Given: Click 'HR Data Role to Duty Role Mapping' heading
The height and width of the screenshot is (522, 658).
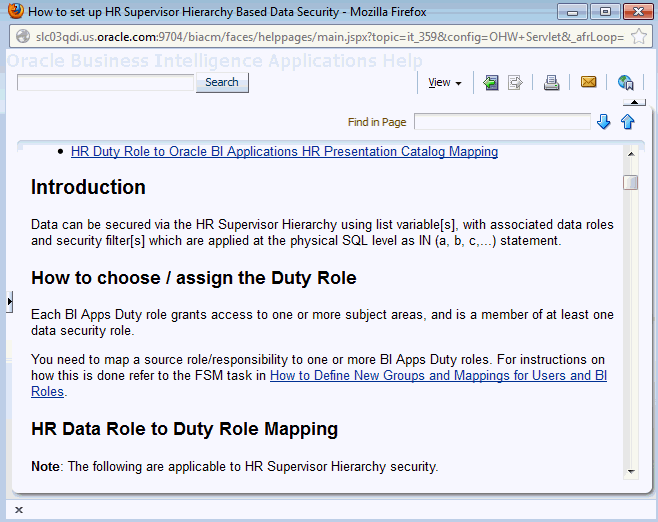Looking at the screenshot, I should click(185, 429).
